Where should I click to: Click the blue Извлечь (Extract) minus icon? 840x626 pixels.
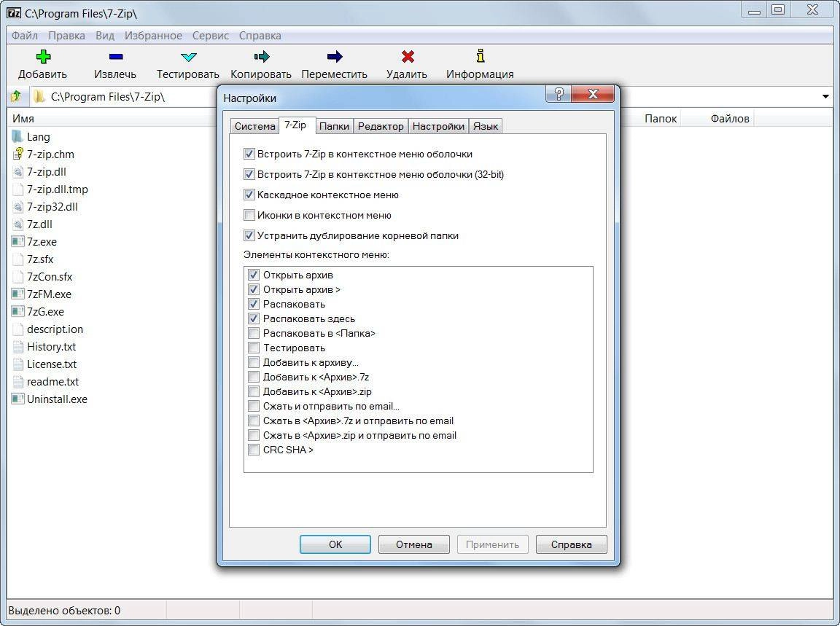pyautogui.click(x=116, y=57)
